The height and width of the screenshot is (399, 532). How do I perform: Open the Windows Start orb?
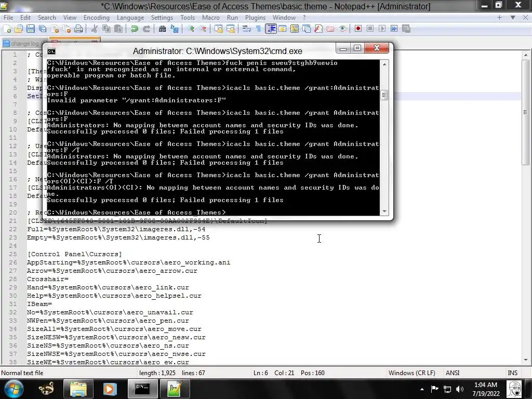(x=14, y=389)
